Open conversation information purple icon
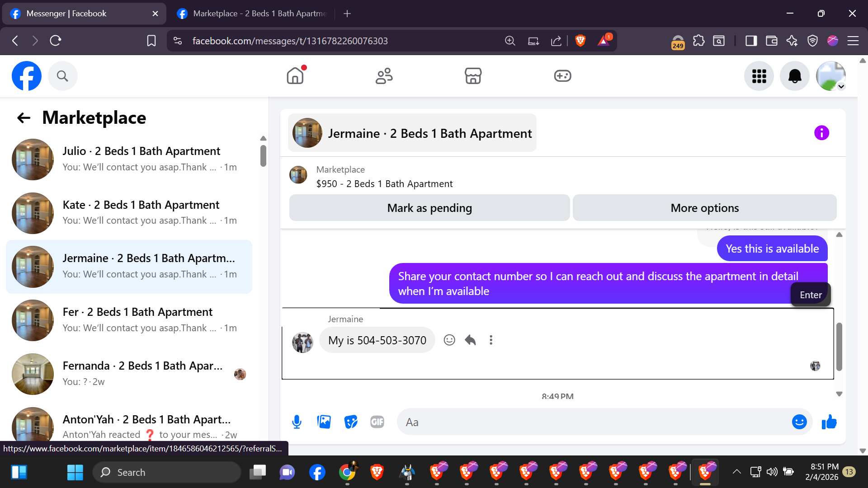This screenshot has height=488, width=868. (x=821, y=133)
